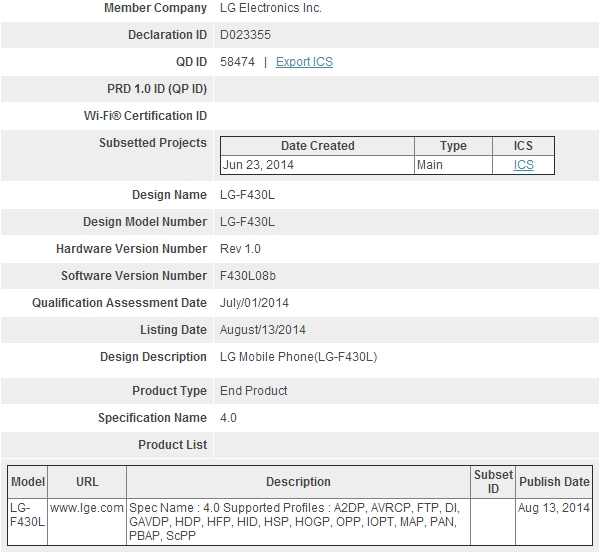The height and width of the screenshot is (554, 603).
Task: Select the PRD 1.0 ID (QP ID) label
Action: [x=157, y=89]
